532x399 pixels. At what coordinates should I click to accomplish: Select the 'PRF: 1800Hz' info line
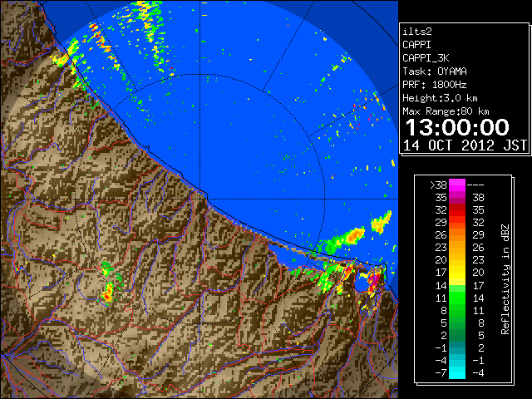435,85
